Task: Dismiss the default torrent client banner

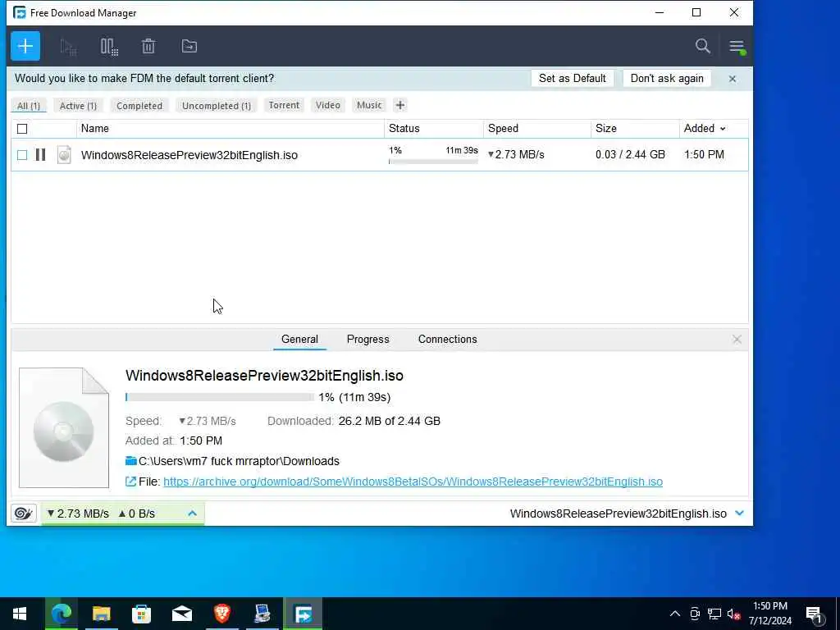Action: tap(733, 79)
